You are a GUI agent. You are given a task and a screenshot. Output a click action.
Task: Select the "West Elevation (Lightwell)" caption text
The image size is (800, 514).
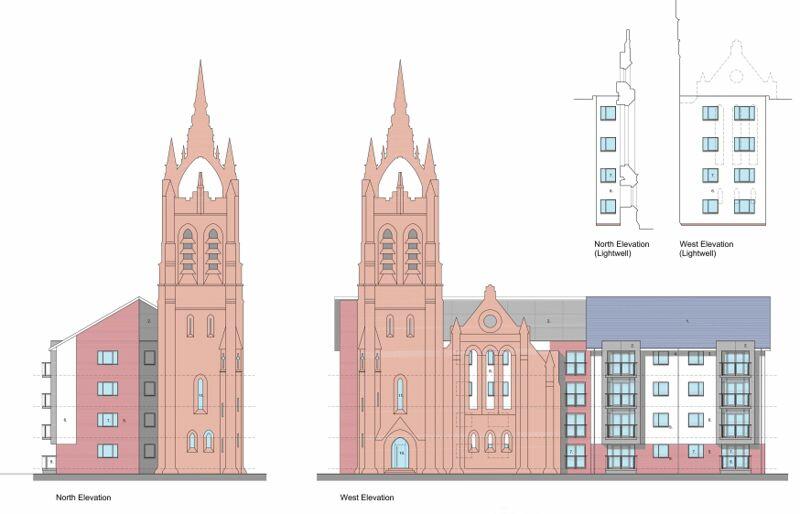click(x=706, y=249)
